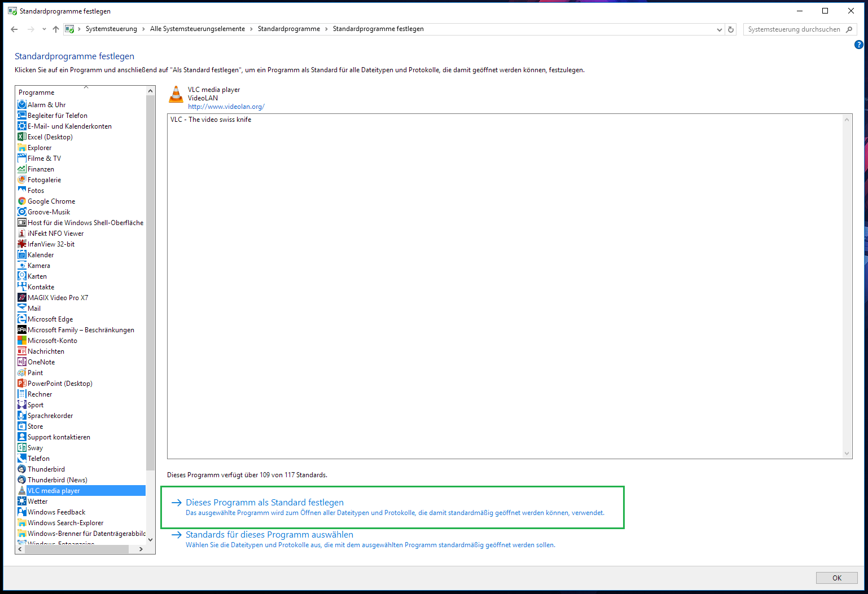Select Windows Feedback entry

pos(56,512)
